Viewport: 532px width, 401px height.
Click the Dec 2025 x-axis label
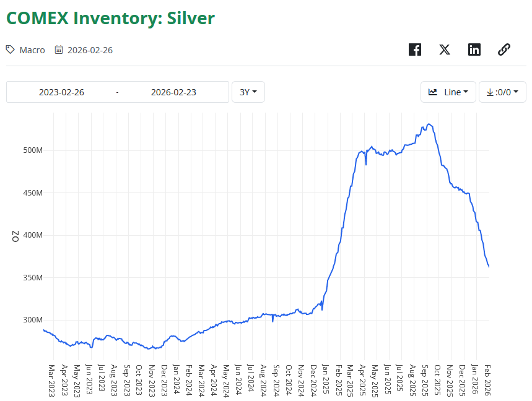click(462, 381)
